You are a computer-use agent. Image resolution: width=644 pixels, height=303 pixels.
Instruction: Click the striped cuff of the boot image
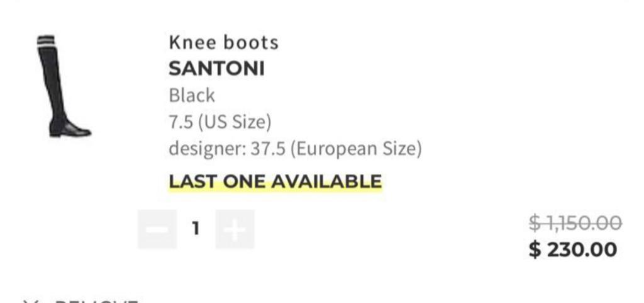46,41
